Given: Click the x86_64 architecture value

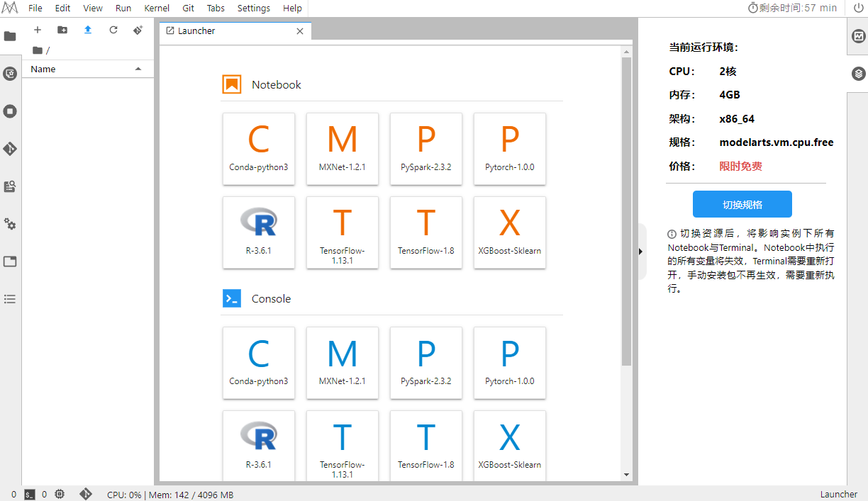Looking at the screenshot, I should pos(737,119).
